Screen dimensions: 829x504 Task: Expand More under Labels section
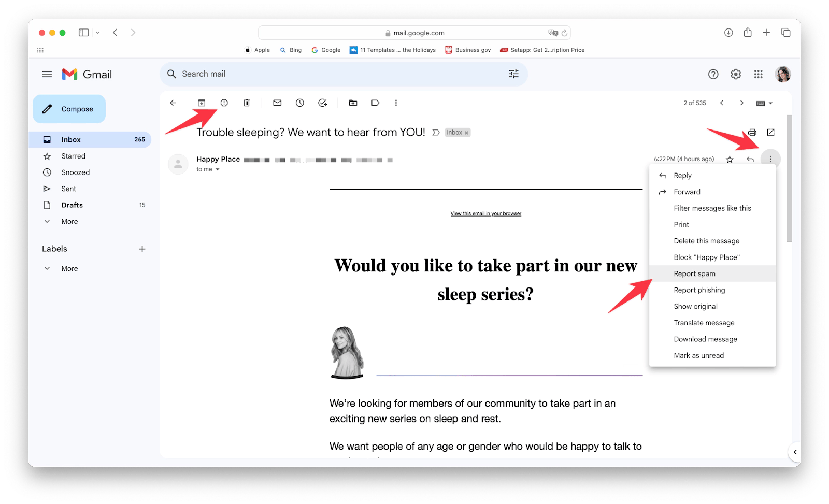tap(69, 269)
